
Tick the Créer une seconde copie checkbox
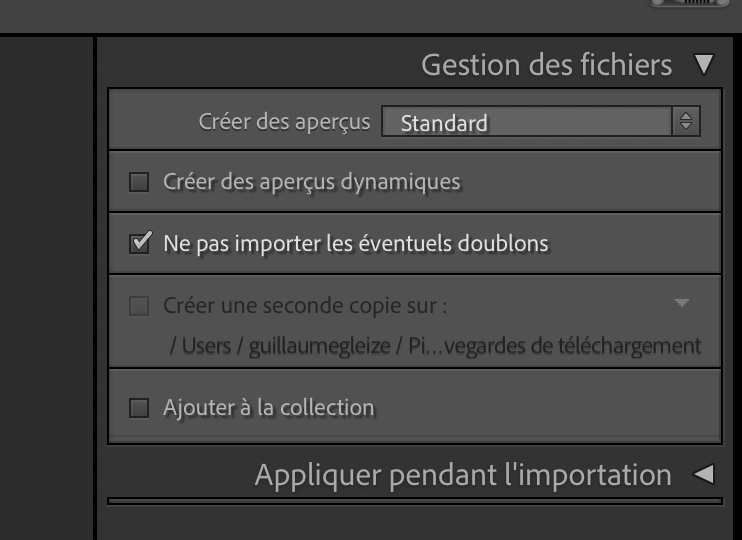(x=140, y=305)
